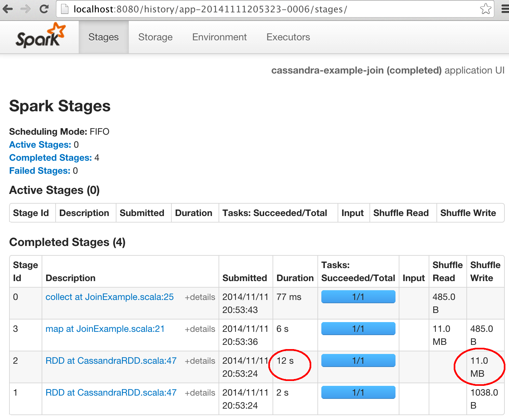Select submitted time 20:53:43 cell
Image resolution: width=509 pixels, height=420 pixels.
click(246, 303)
